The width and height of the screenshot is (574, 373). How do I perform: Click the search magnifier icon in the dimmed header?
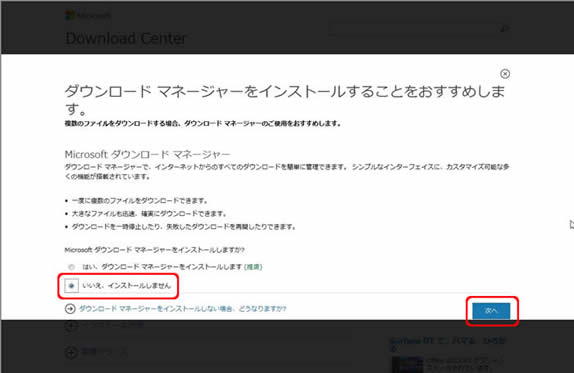[x=505, y=28]
